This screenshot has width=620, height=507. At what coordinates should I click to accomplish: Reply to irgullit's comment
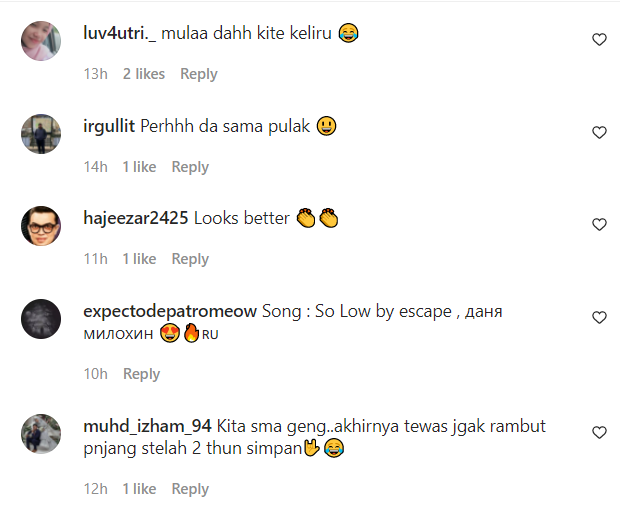[190, 167]
